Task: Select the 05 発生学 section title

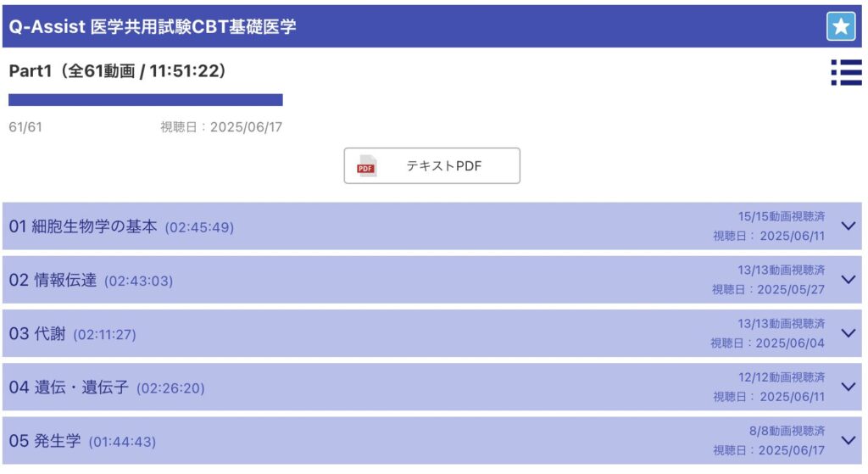Action: [x=45, y=441]
